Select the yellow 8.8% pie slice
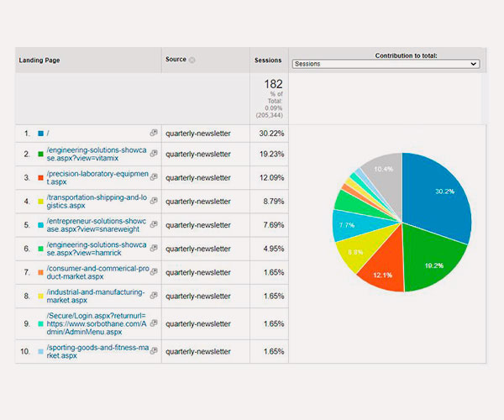The width and height of the screenshot is (504, 420). pyautogui.click(x=360, y=249)
